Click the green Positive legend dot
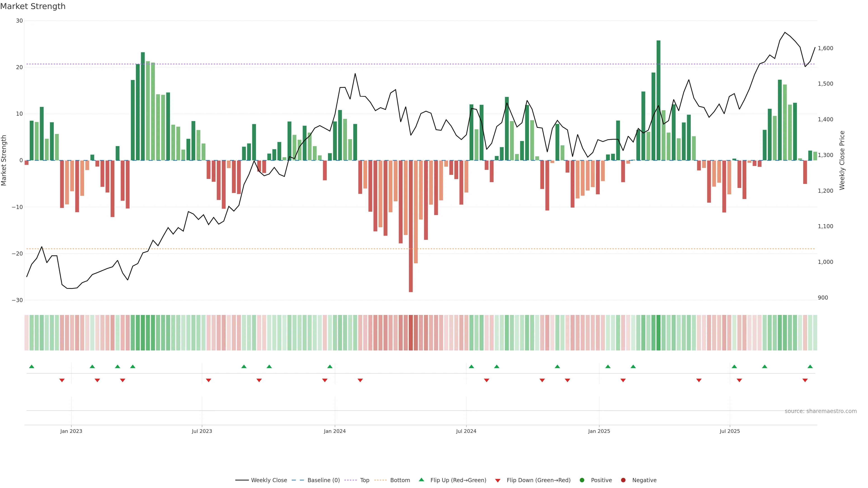868x488 pixels. [582, 480]
